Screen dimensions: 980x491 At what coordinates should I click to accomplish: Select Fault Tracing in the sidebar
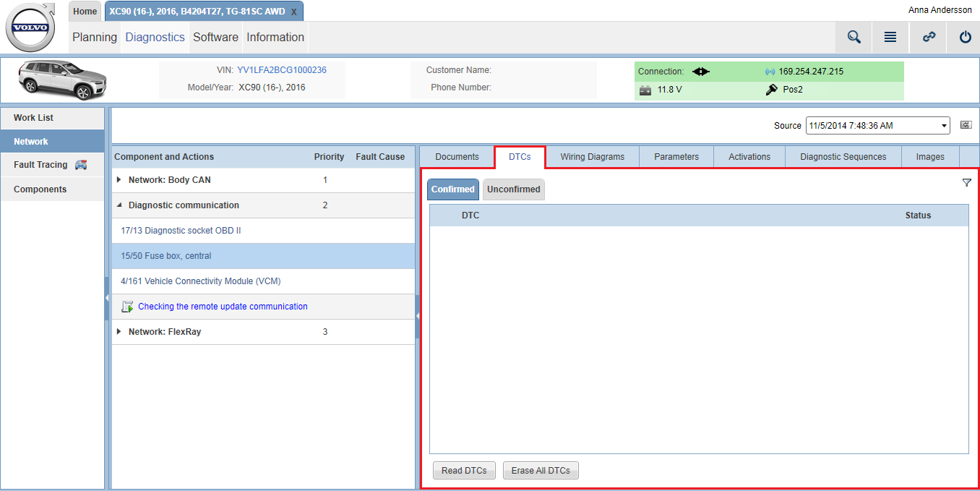click(53, 165)
